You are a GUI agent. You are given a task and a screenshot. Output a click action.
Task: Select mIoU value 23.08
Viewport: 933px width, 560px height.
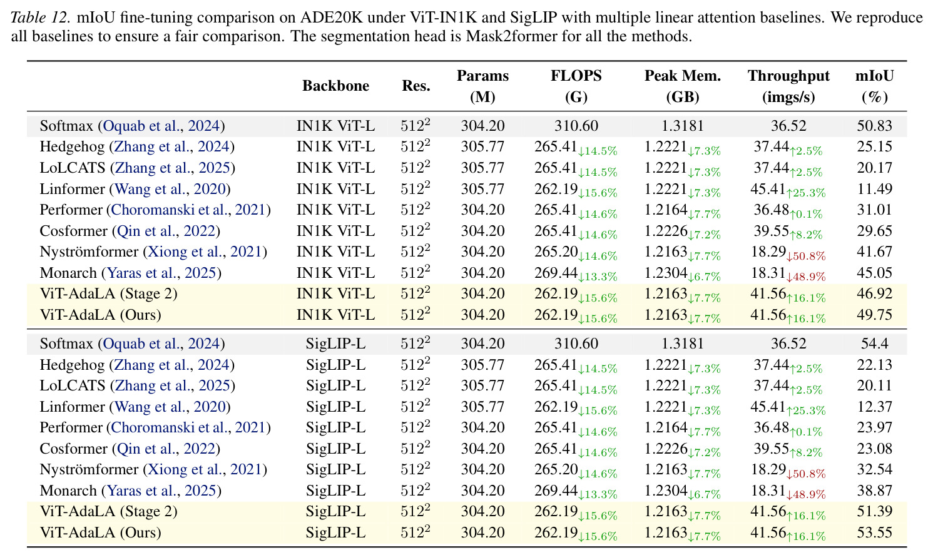coord(875,449)
